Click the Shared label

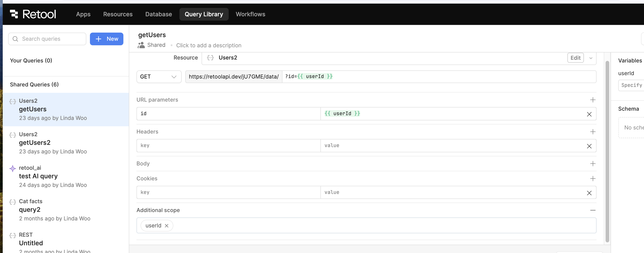156,45
